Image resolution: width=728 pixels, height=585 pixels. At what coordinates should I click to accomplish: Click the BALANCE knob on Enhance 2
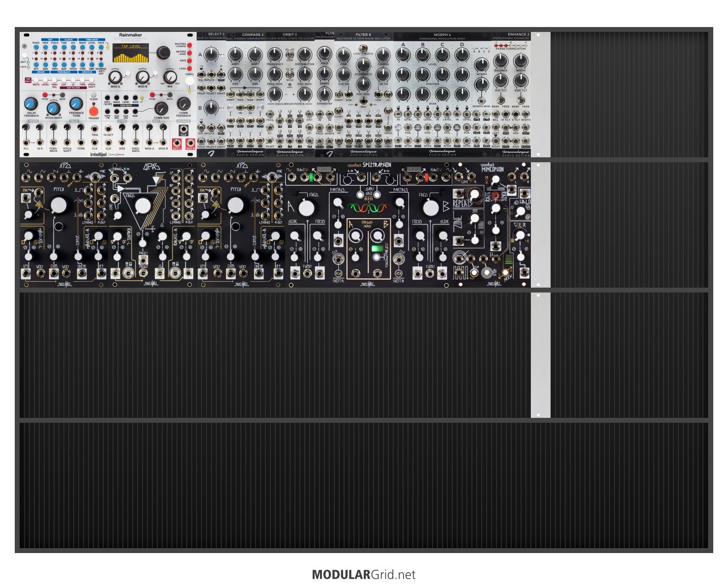500,60
